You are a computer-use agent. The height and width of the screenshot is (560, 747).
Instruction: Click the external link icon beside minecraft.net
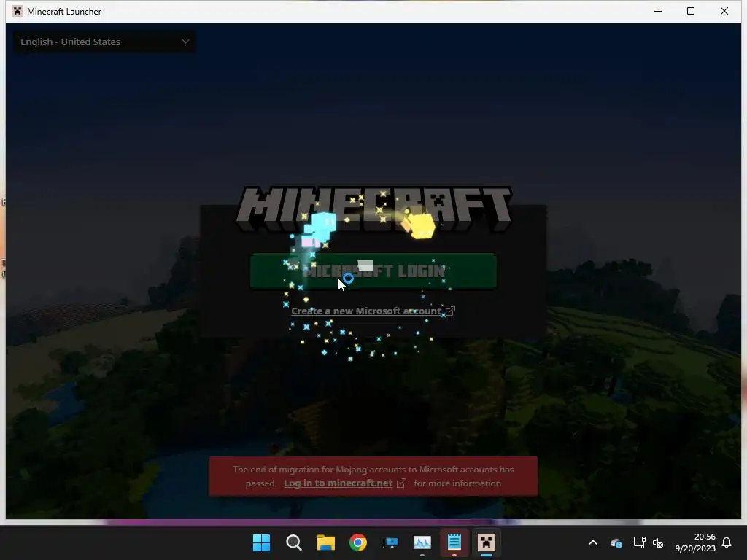[402, 483]
